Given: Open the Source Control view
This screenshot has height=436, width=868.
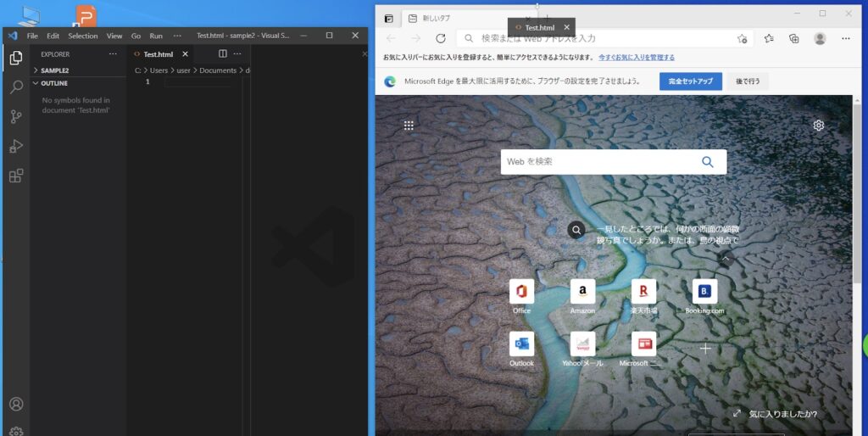Looking at the screenshot, I should click(15, 117).
